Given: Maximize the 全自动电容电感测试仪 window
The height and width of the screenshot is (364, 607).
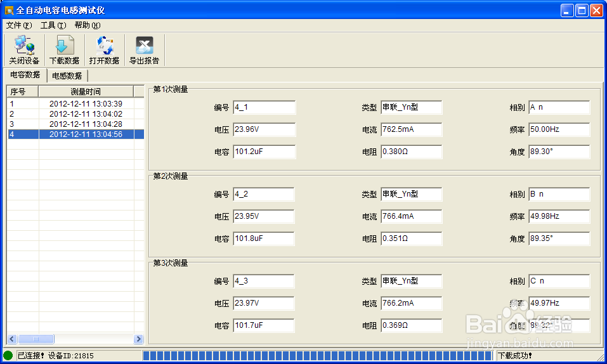Looking at the screenshot, I should tap(582, 10).
